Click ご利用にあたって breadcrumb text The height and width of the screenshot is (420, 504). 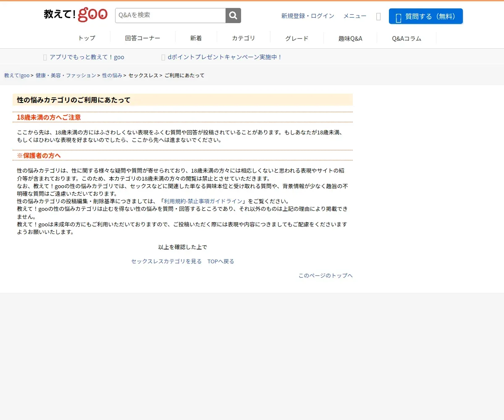point(184,76)
